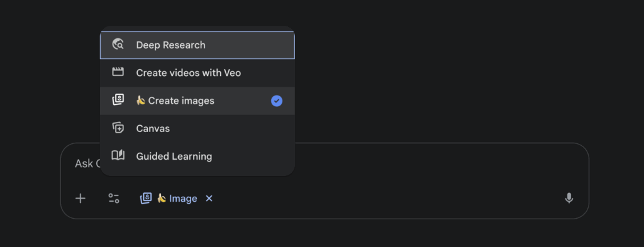Click the Deep Research globe icon

(118, 45)
